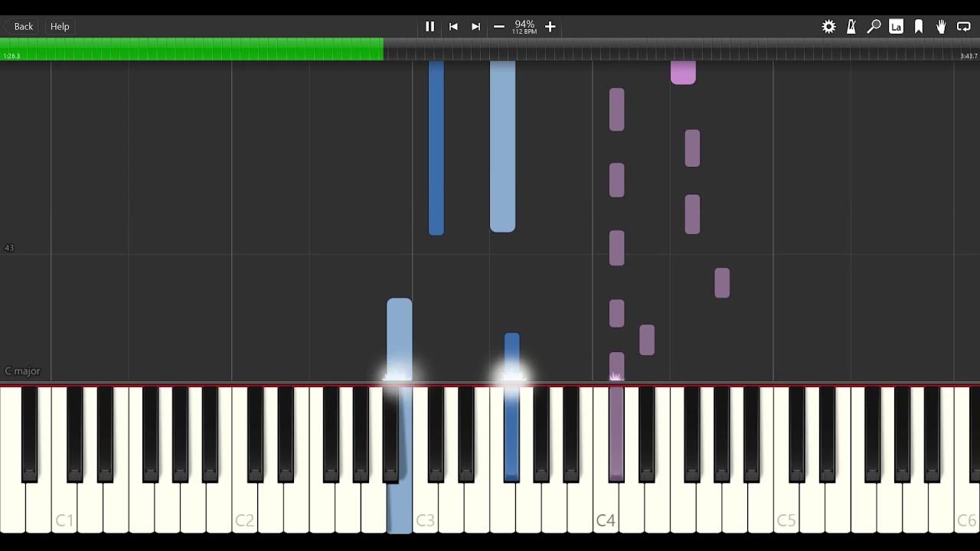Pause the song playback
Screen dimensions: 980x551
tap(430, 27)
